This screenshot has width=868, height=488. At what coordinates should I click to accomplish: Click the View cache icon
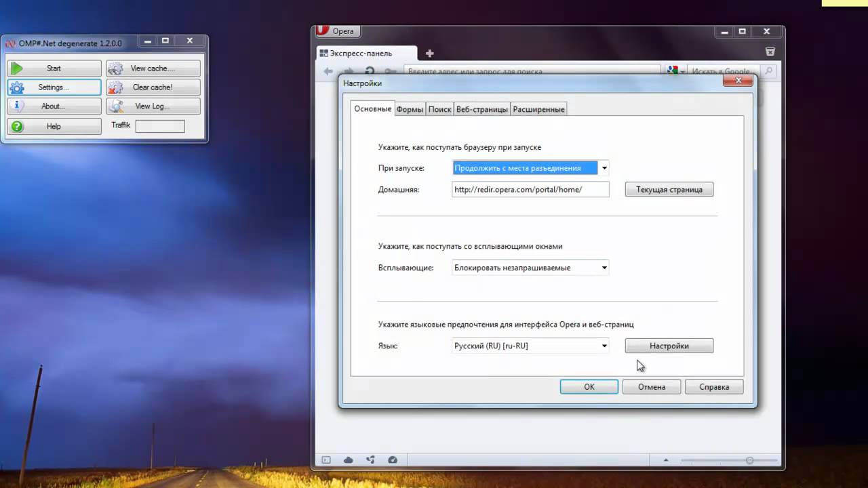pos(117,68)
